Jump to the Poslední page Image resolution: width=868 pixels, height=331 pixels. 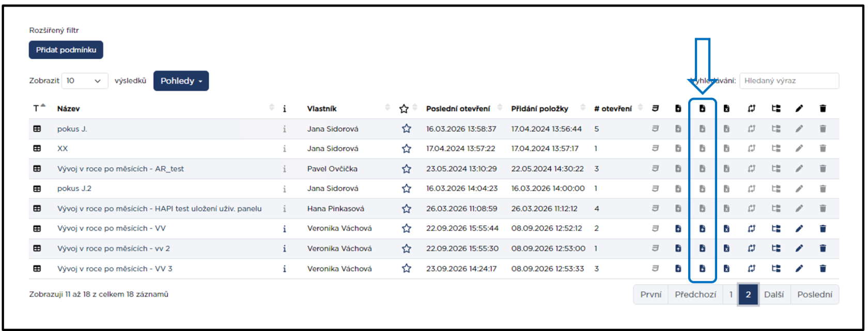coord(815,294)
